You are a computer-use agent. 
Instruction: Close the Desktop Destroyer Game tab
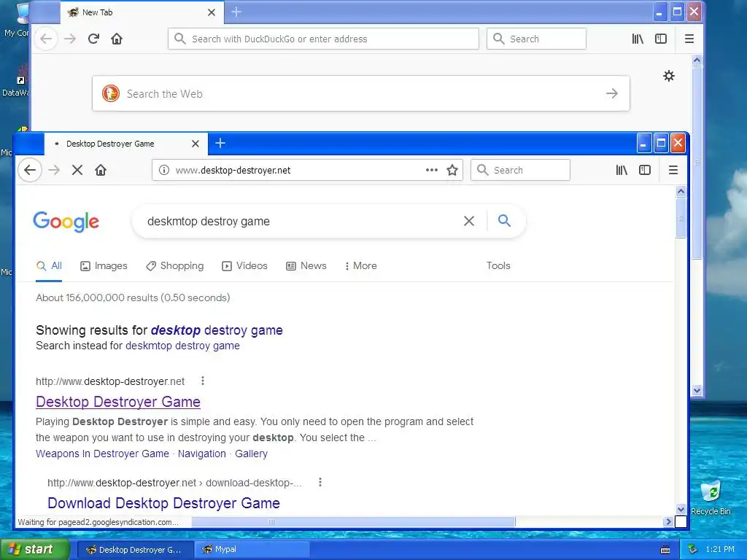196,144
